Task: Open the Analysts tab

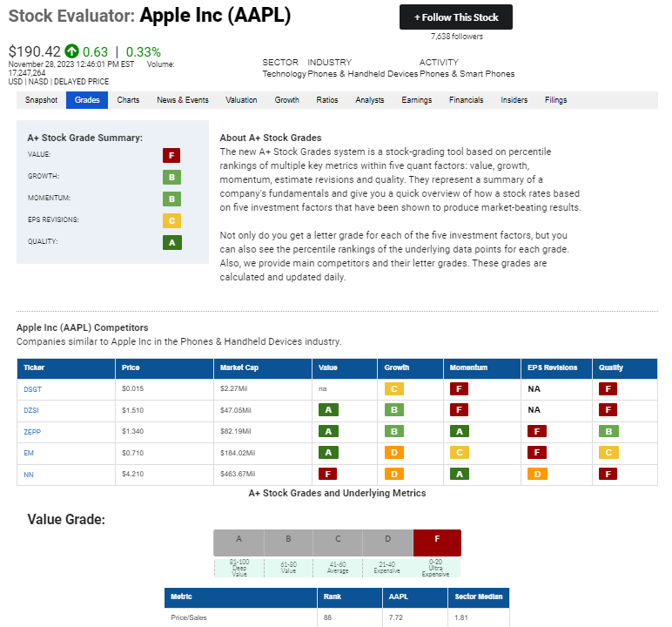Action: coord(369,100)
